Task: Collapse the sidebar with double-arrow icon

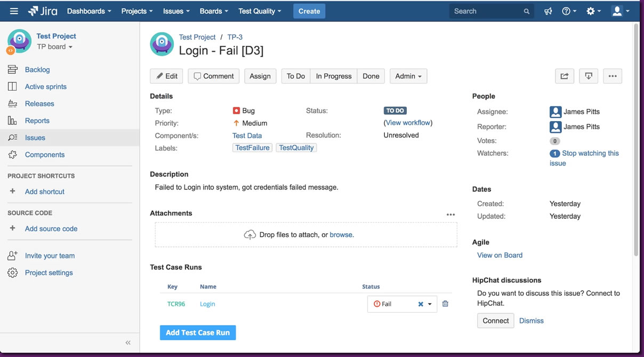Action: tap(128, 343)
